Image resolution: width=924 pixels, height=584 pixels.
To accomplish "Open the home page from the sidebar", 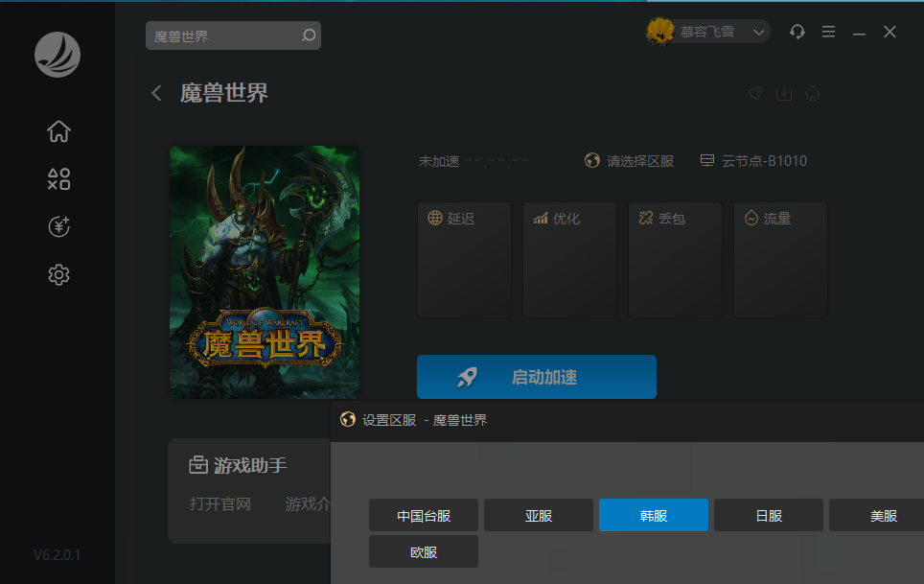I will point(58,130).
